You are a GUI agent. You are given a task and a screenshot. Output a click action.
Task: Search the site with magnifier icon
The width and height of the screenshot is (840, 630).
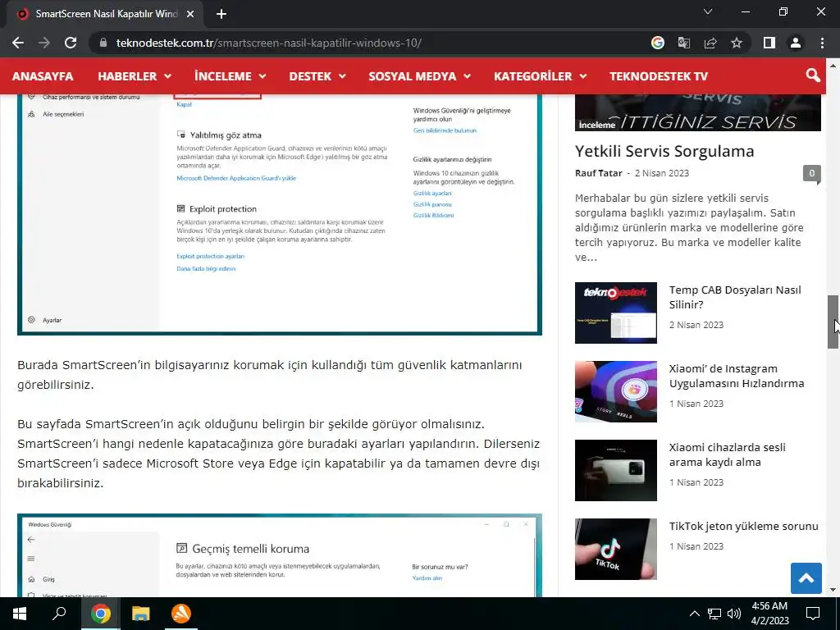[x=813, y=75]
